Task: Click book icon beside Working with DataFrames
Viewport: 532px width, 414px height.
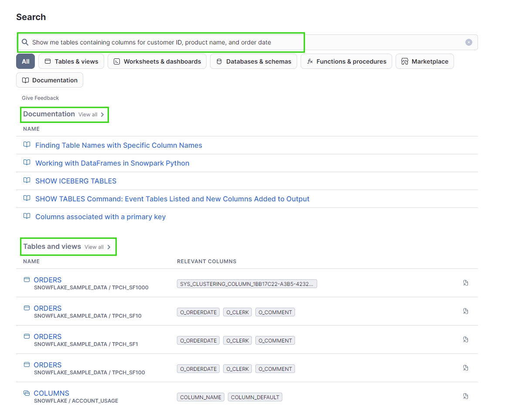Action: click(27, 163)
